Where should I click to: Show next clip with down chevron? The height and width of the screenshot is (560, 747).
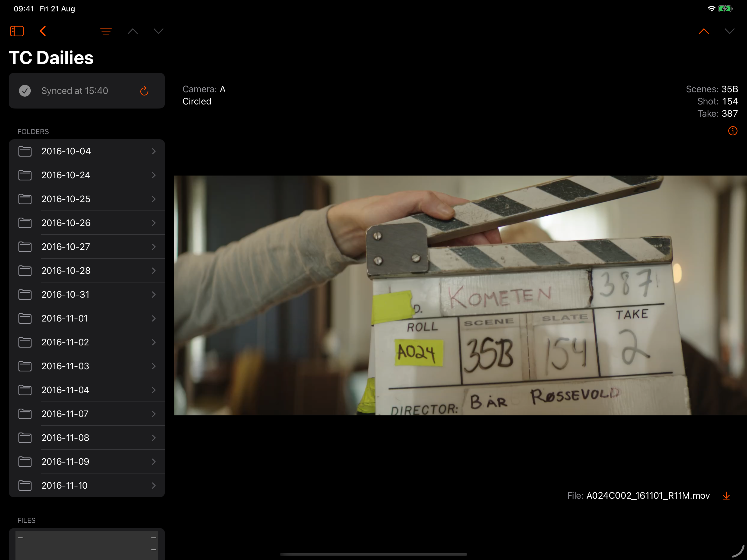click(729, 31)
